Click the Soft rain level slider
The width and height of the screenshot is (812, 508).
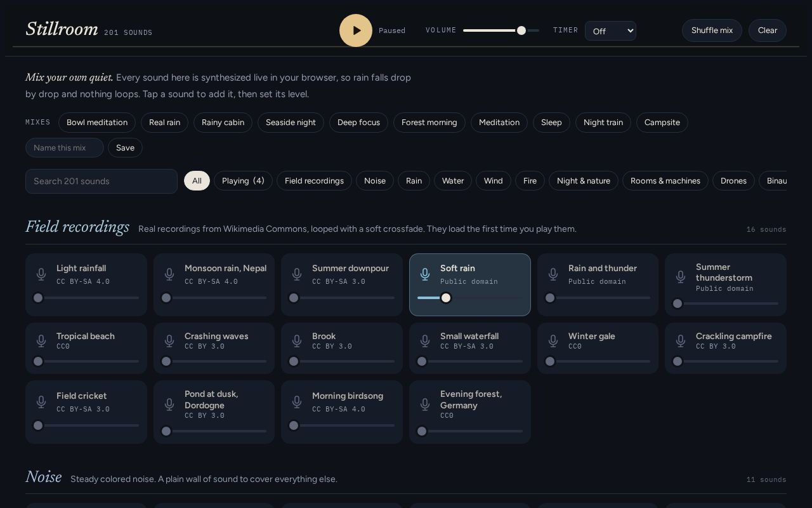470,298
